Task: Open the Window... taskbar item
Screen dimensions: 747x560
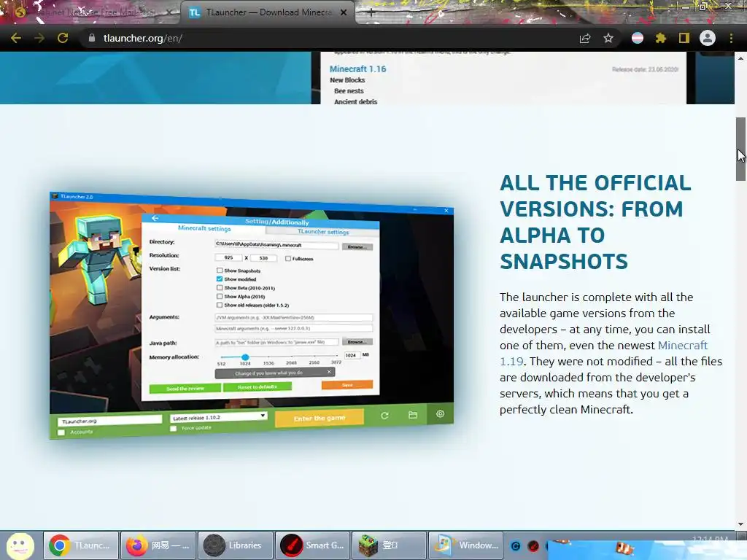Action: click(x=466, y=545)
